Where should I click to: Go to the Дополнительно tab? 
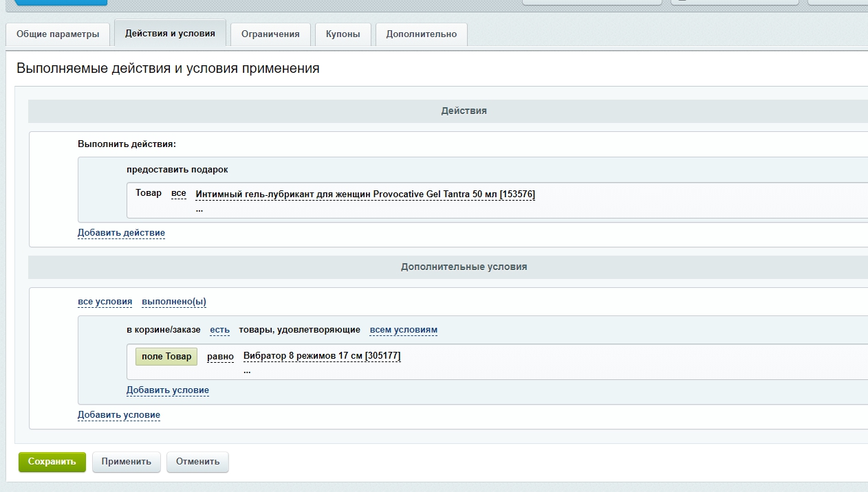point(421,34)
